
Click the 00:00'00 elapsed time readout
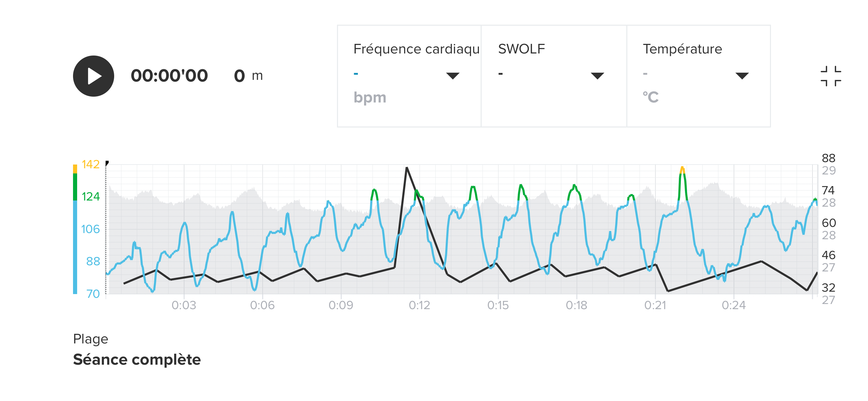tap(169, 76)
